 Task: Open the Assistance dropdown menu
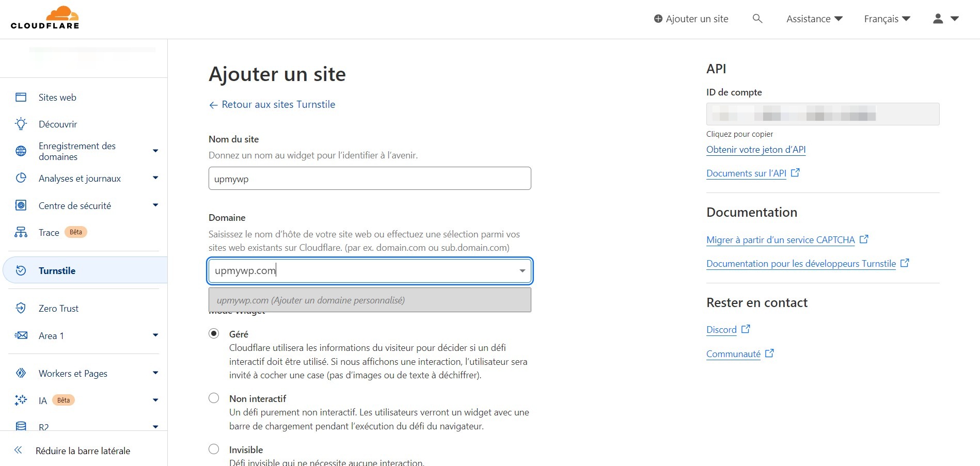click(x=814, y=19)
